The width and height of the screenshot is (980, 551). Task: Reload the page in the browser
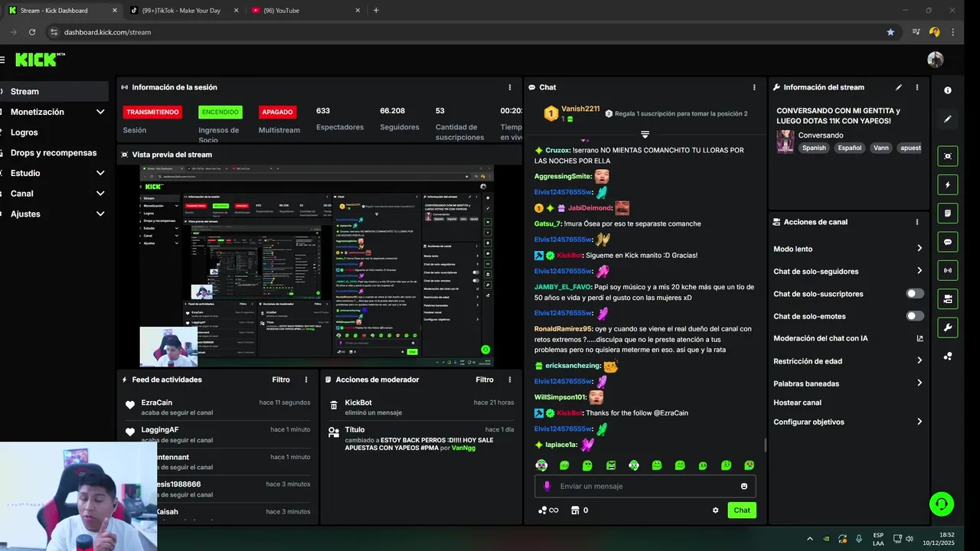pyautogui.click(x=32, y=32)
